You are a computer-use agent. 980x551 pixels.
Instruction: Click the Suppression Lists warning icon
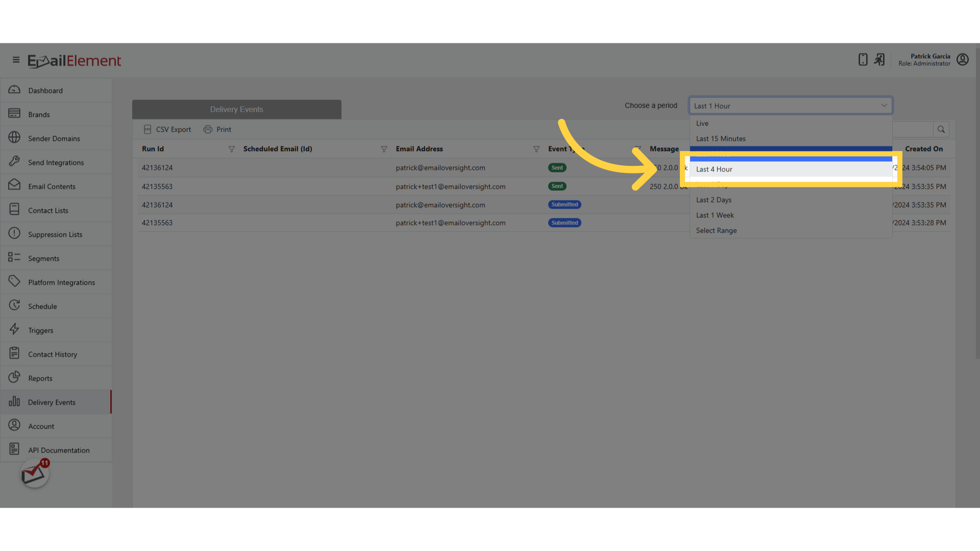(x=14, y=234)
